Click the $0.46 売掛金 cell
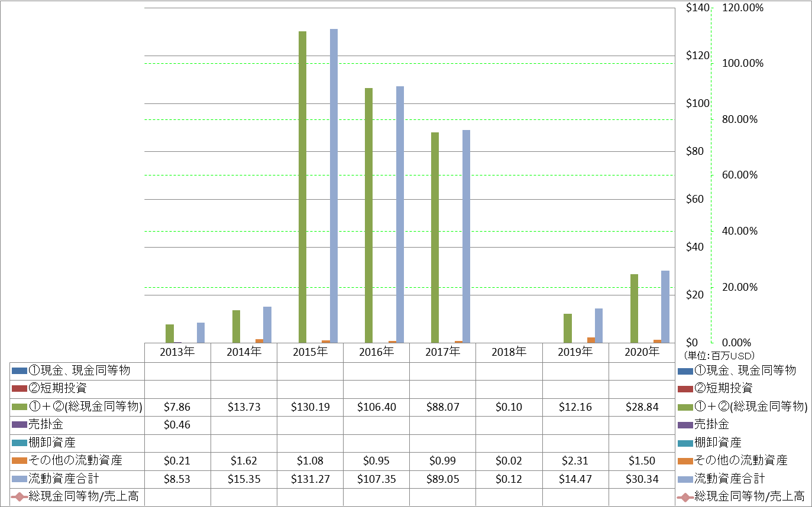The image size is (812, 507). click(x=178, y=425)
